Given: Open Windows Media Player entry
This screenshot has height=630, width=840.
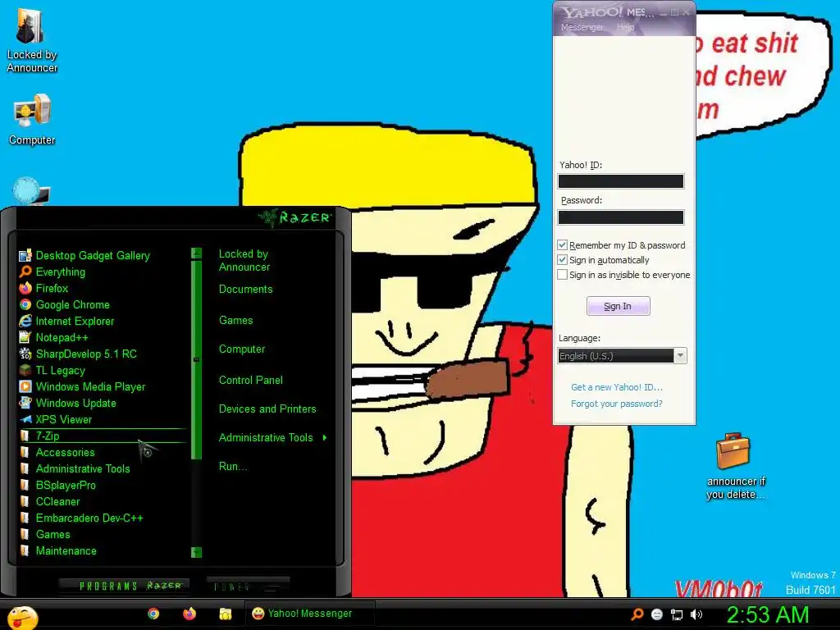Looking at the screenshot, I should [x=83, y=387].
